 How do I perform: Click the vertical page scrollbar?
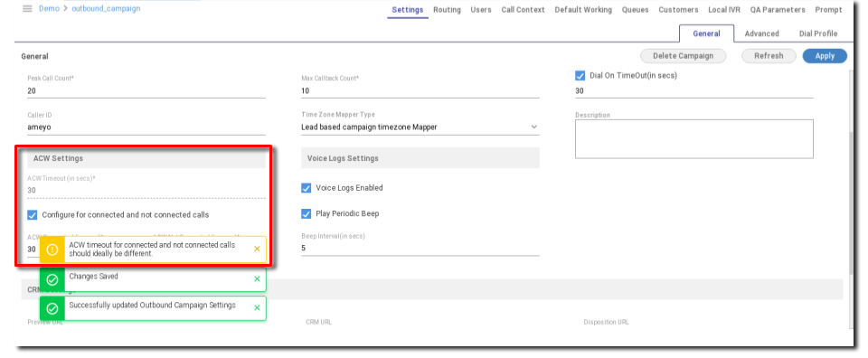point(852,203)
